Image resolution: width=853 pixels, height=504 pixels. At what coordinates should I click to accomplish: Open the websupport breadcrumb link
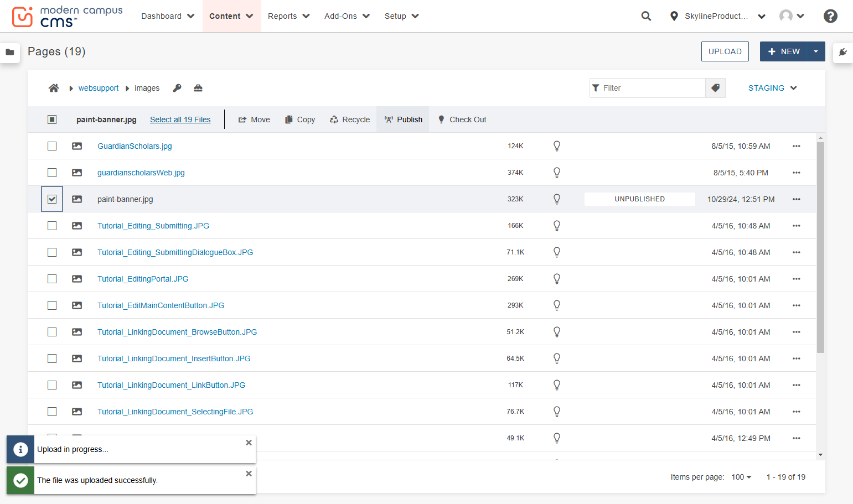99,88
